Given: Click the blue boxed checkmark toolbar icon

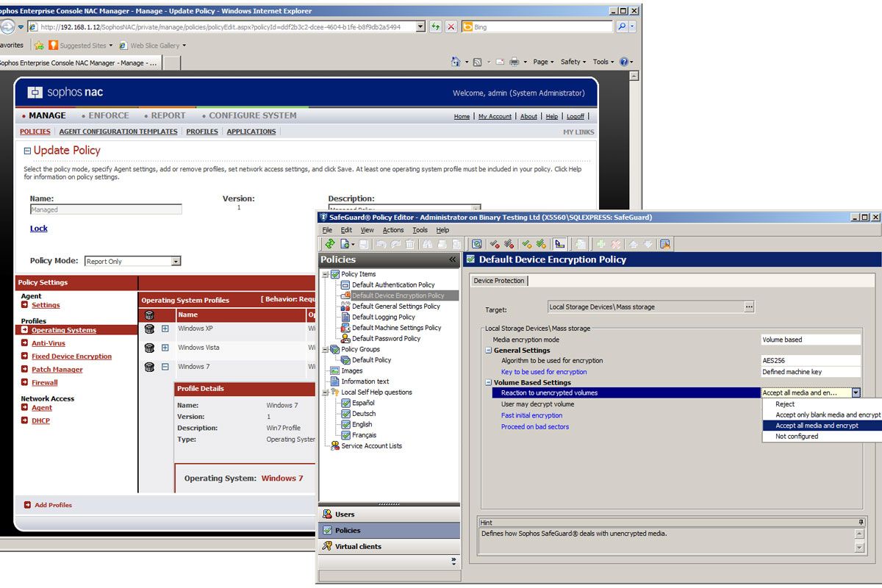Looking at the screenshot, I should click(x=476, y=244).
